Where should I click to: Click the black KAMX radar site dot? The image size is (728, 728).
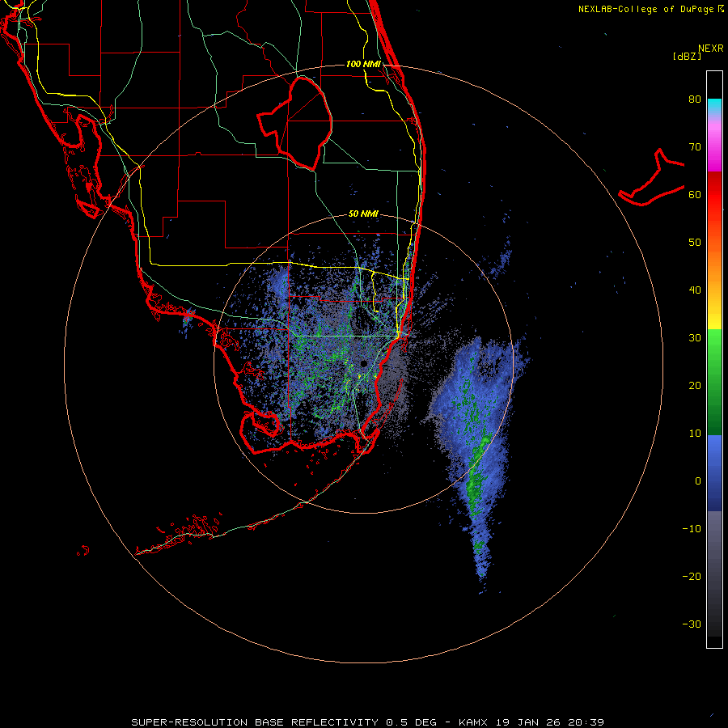point(363,363)
